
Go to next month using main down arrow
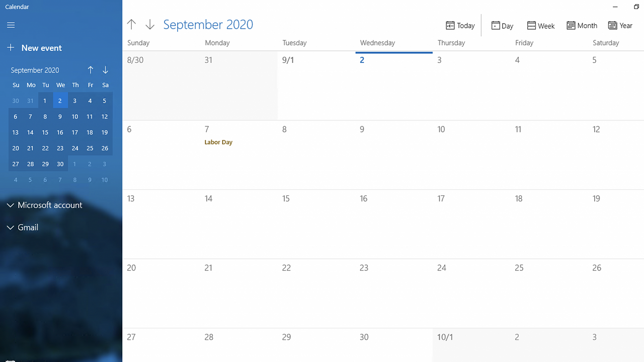pos(150,25)
